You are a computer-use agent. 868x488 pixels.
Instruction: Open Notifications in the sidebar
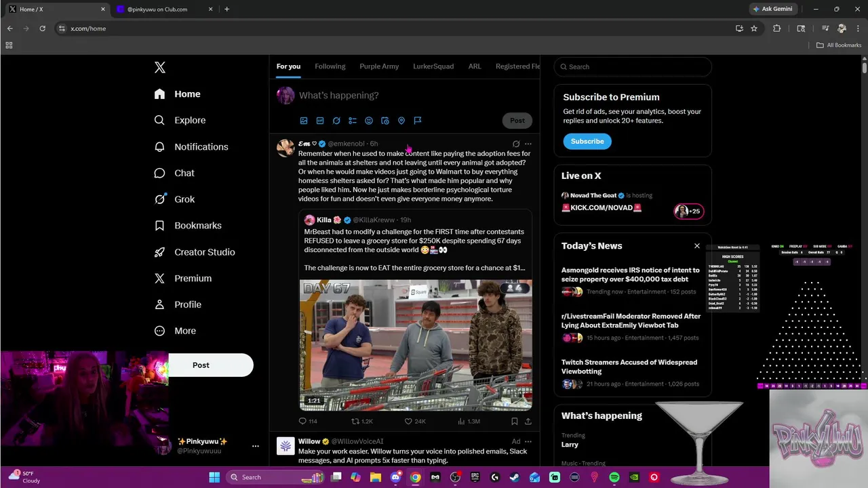pyautogui.click(x=191, y=146)
